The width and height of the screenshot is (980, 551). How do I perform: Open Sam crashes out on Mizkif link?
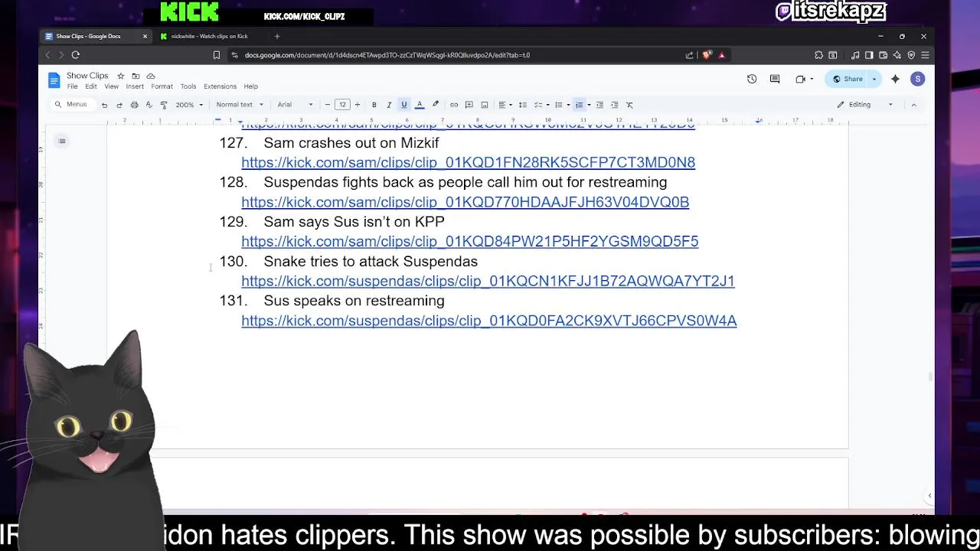click(x=468, y=162)
